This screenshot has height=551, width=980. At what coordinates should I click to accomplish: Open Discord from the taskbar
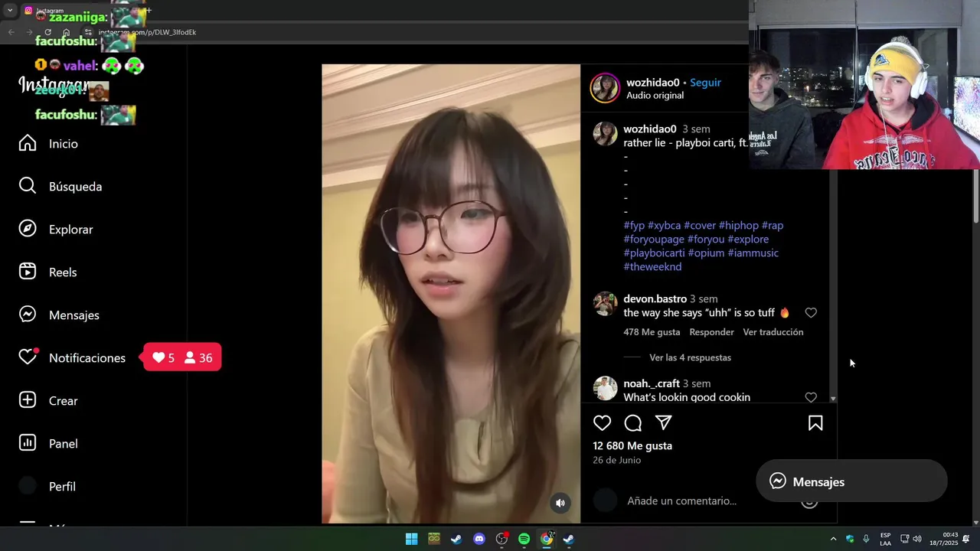(x=479, y=539)
